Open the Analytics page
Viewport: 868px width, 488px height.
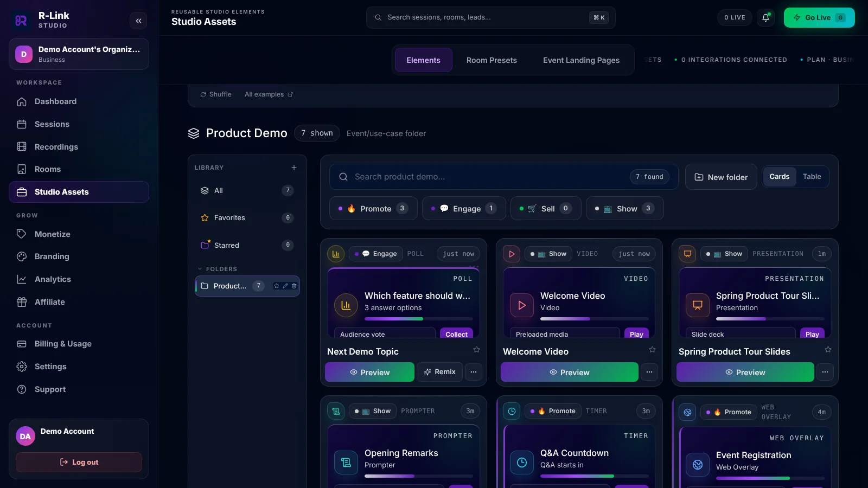point(79,279)
